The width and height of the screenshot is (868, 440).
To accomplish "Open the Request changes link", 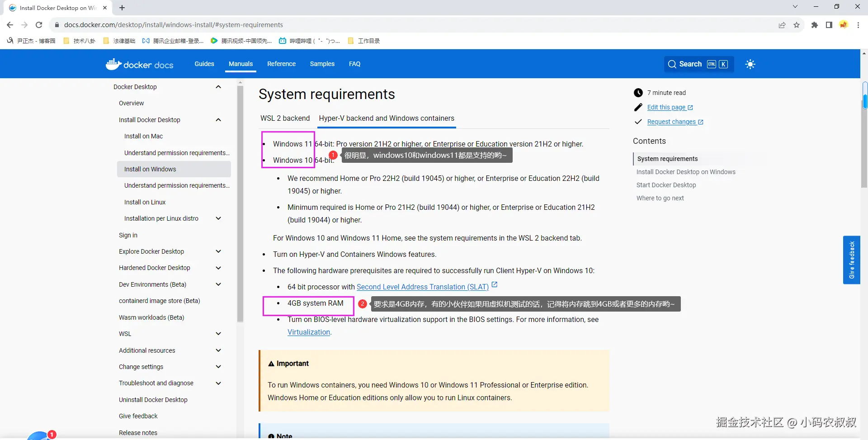I will (x=675, y=122).
